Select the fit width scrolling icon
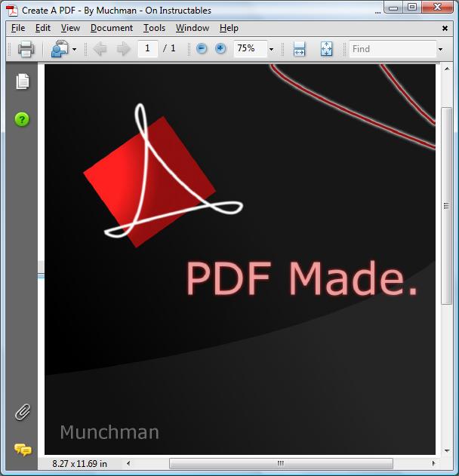 point(299,49)
